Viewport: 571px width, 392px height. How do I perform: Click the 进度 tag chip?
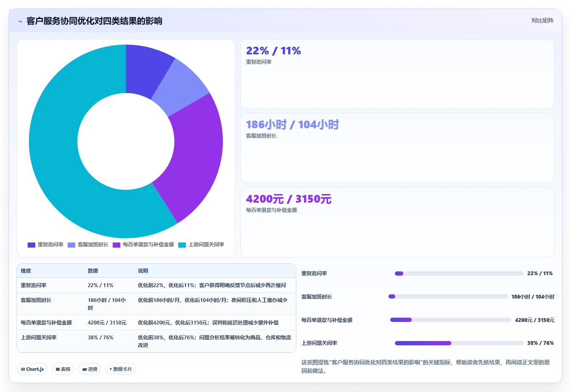pyautogui.click(x=90, y=369)
